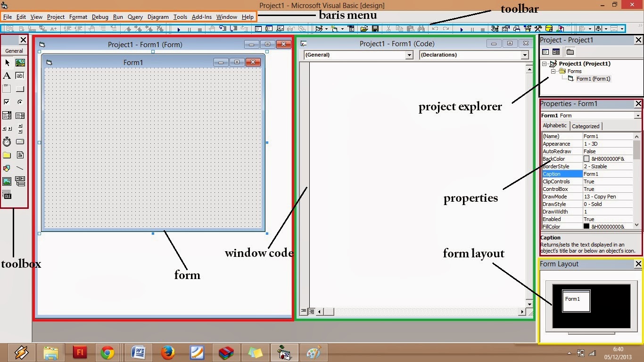644x362 pixels.
Task: Toggle Folders in Project Explorer
Action: [570, 52]
